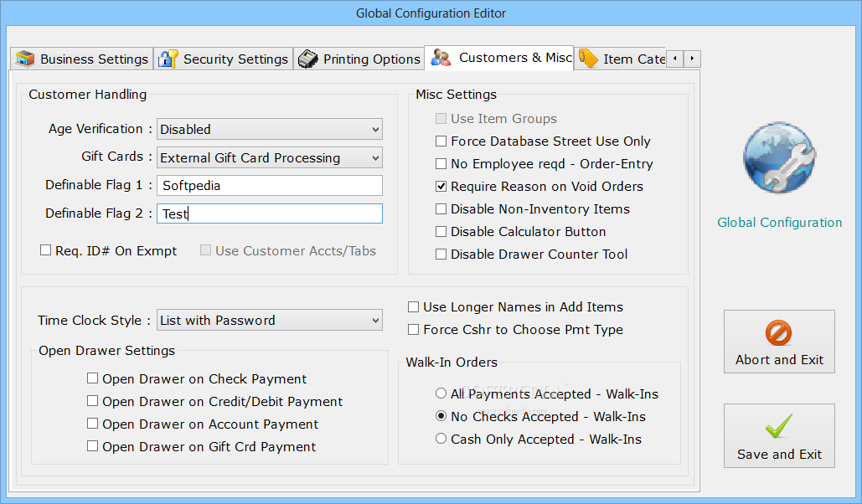This screenshot has height=504, width=862.
Task: Click the Security Settings padlock icon
Action: click(x=168, y=59)
